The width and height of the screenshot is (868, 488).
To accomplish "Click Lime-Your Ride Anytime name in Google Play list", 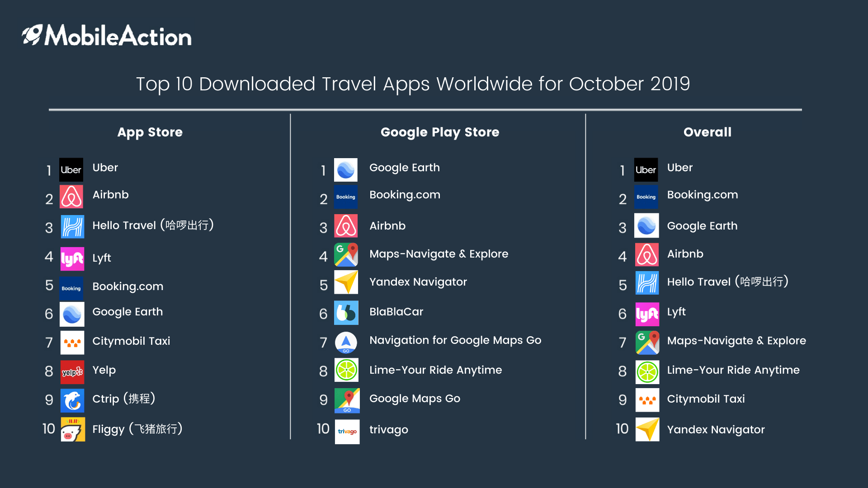I will point(436,370).
